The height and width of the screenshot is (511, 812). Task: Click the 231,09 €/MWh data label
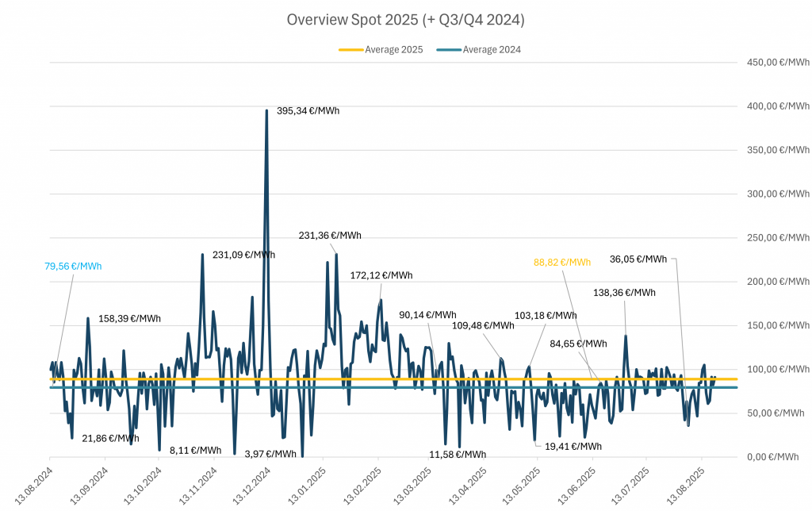point(243,255)
